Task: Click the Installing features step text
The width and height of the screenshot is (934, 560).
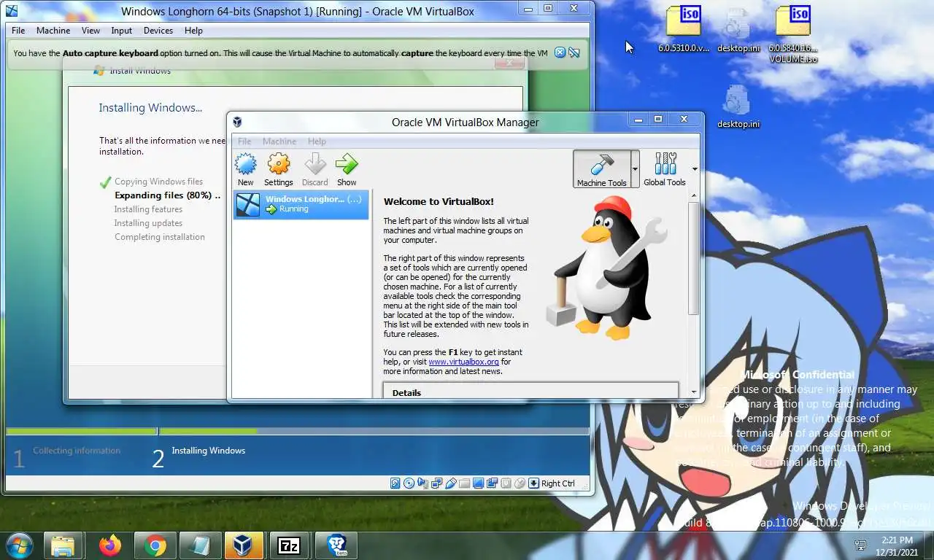Action: pos(148,209)
